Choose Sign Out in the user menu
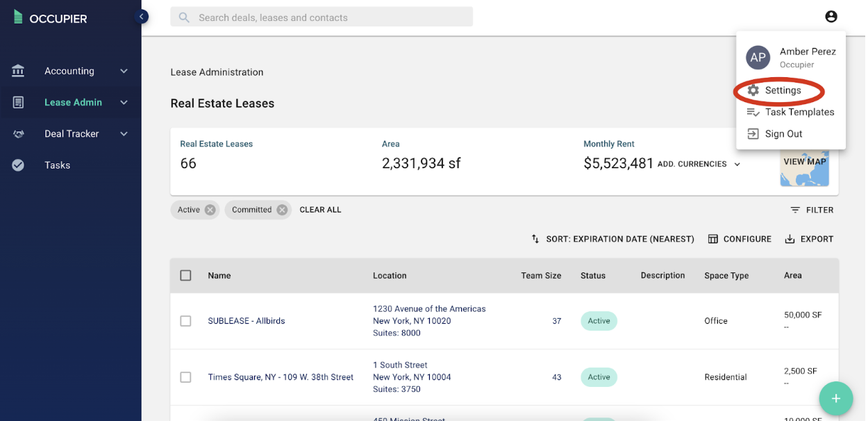 tap(783, 134)
